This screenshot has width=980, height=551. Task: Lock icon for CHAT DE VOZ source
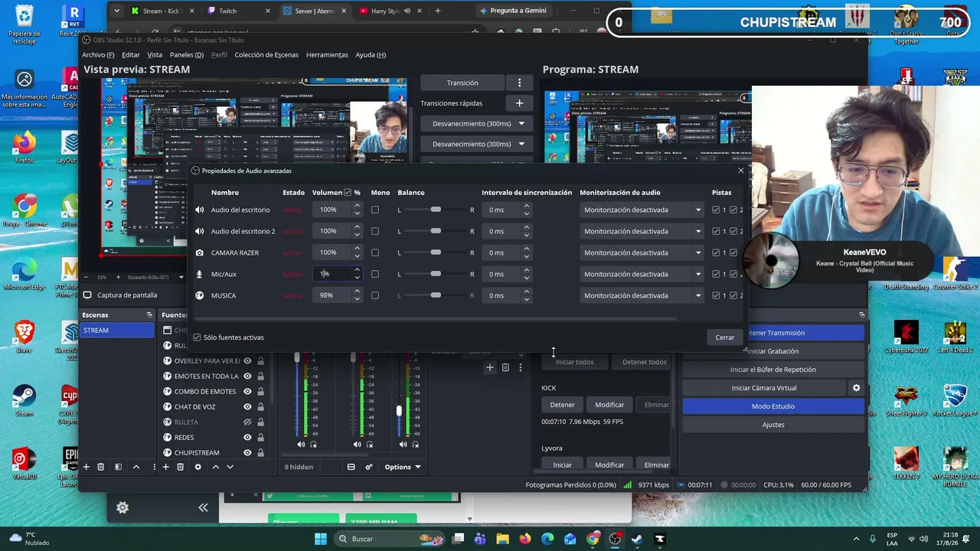tap(260, 407)
